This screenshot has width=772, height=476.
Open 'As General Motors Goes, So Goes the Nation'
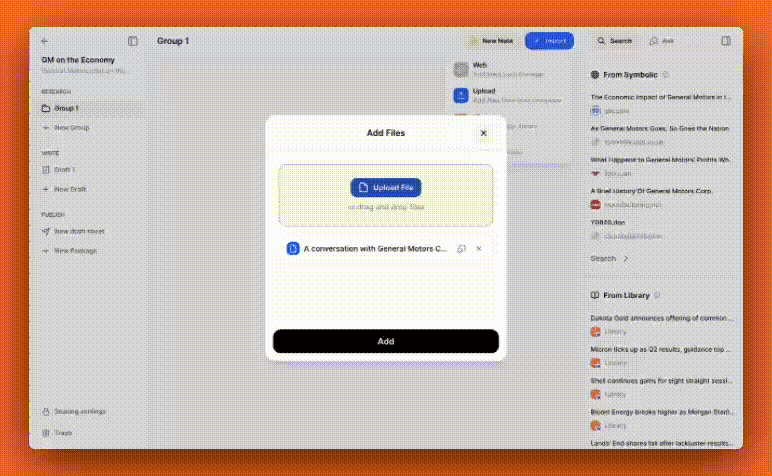tap(660, 128)
